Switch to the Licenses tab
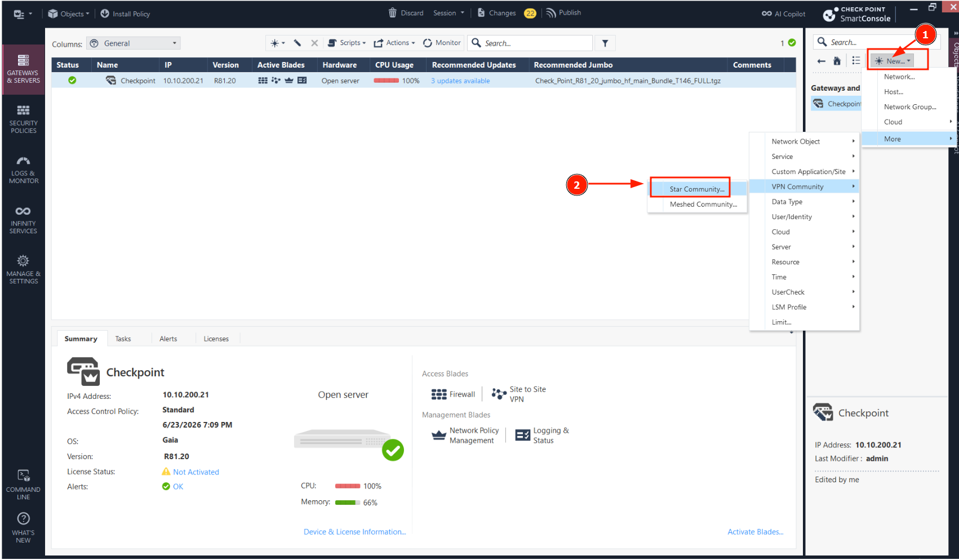 216,339
